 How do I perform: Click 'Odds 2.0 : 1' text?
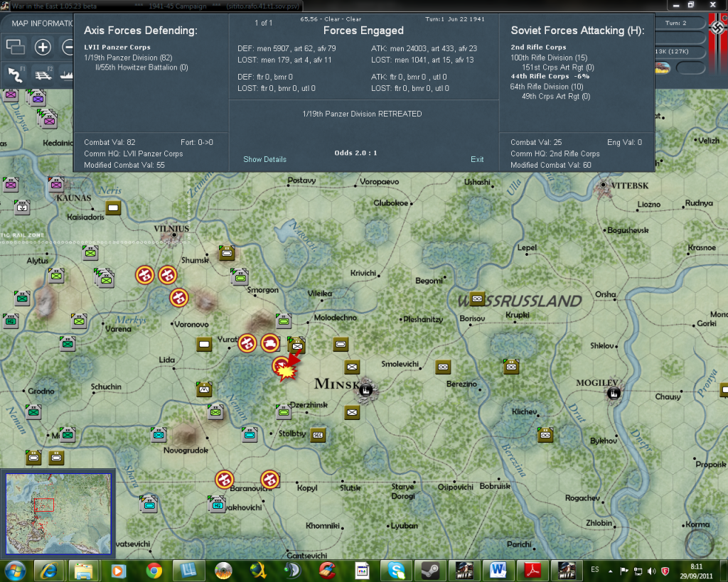pyautogui.click(x=355, y=153)
